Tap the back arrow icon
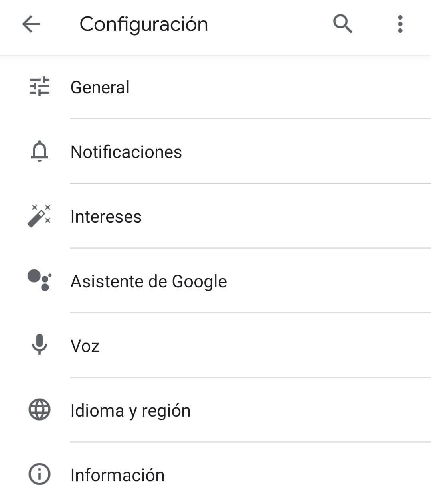This screenshot has height=504, width=431. pyautogui.click(x=31, y=24)
